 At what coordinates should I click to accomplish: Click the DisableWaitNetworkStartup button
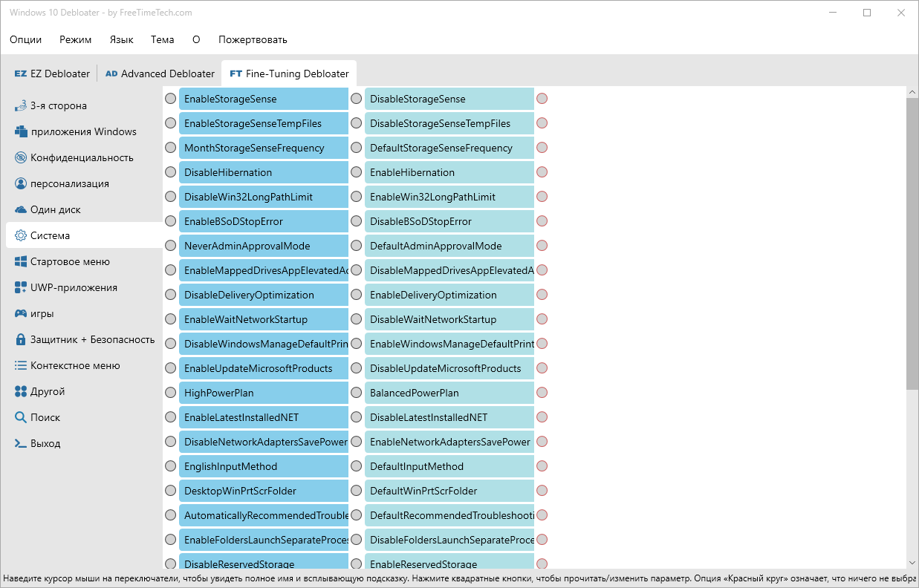pyautogui.click(x=449, y=319)
